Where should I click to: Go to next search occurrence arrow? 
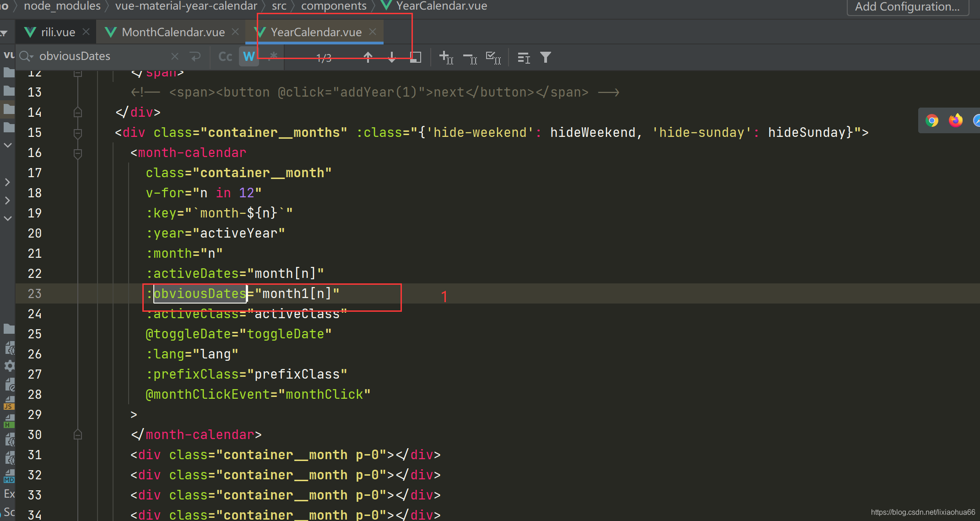[x=392, y=57]
